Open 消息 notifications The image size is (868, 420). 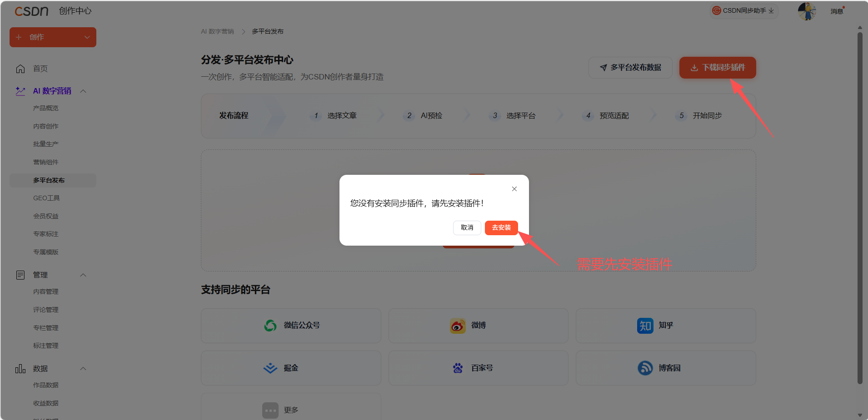837,11
